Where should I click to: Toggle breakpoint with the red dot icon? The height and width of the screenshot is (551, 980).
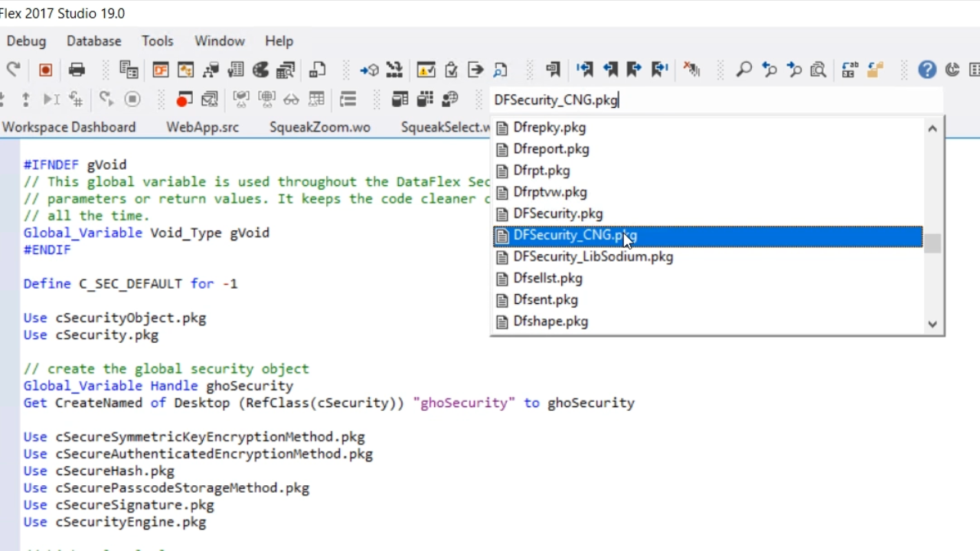[x=184, y=99]
